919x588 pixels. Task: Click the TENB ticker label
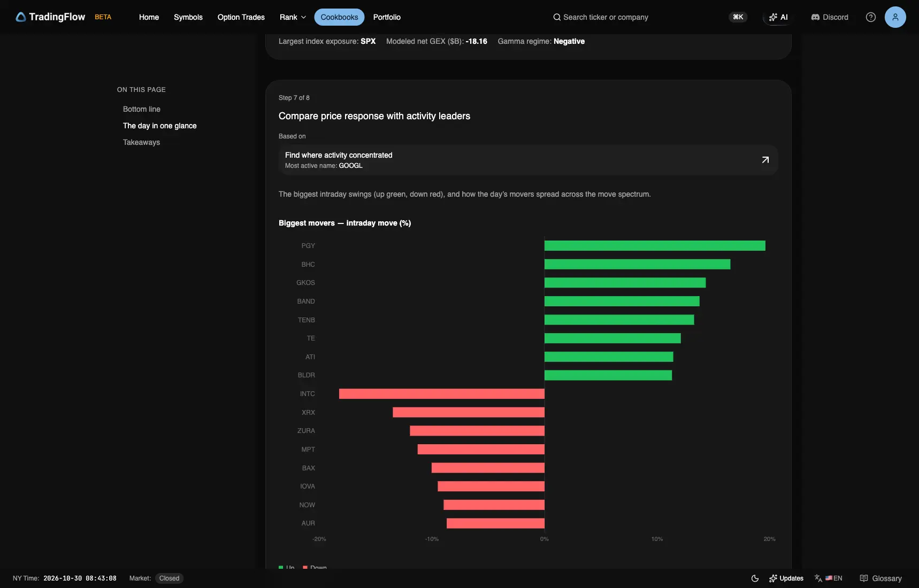click(x=307, y=320)
